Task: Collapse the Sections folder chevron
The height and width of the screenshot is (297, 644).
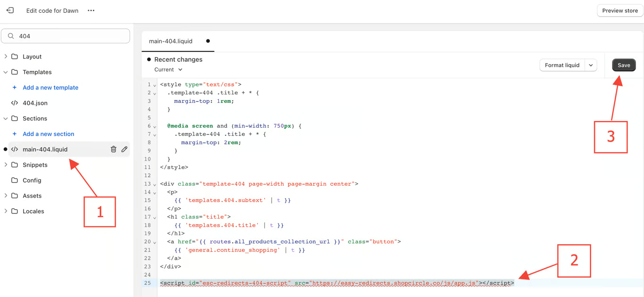Action: coord(6,119)
